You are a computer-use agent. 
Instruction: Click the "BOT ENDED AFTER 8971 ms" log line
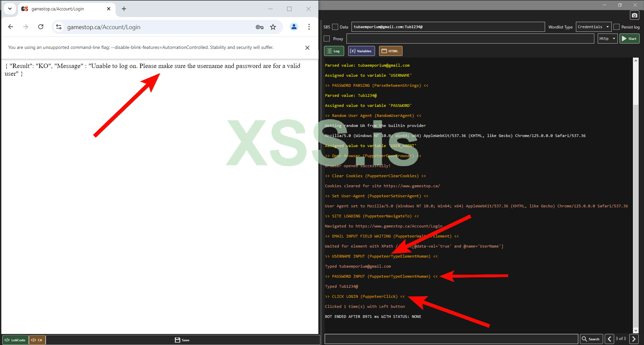click(x=373, y=317)
